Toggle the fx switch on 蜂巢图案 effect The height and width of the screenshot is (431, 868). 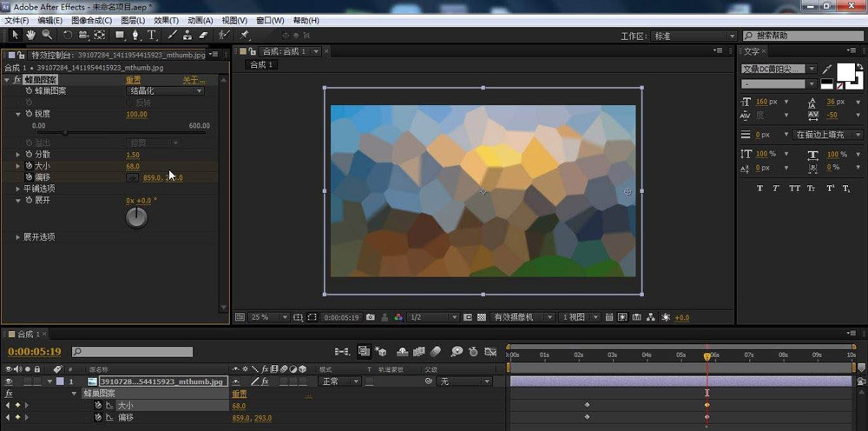[x=17, y=80]
